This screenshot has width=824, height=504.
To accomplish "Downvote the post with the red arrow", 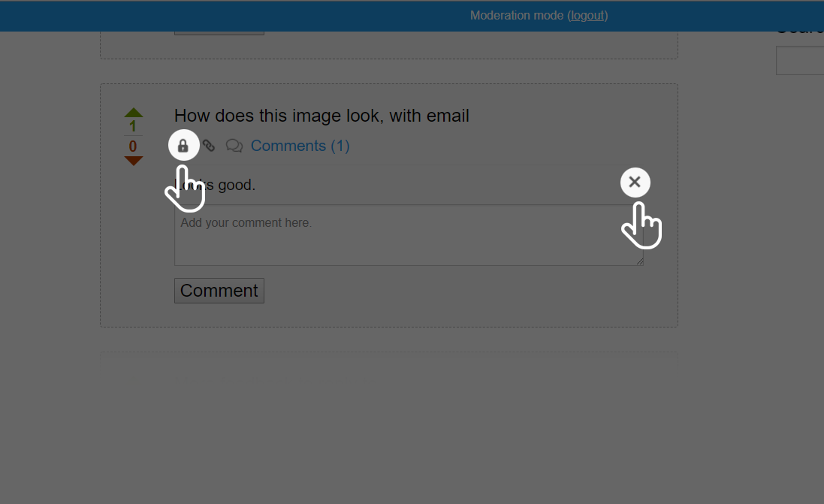I will pos(133,161).
